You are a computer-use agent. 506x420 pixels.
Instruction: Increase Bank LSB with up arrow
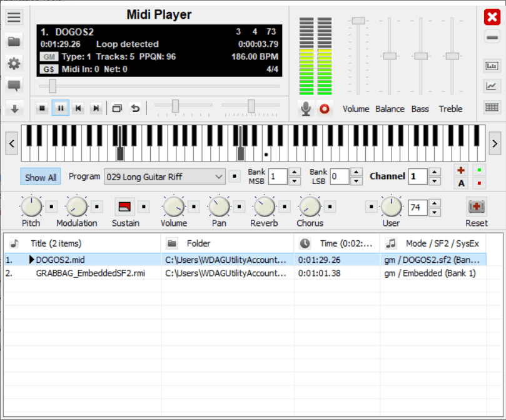pos(356,172)
